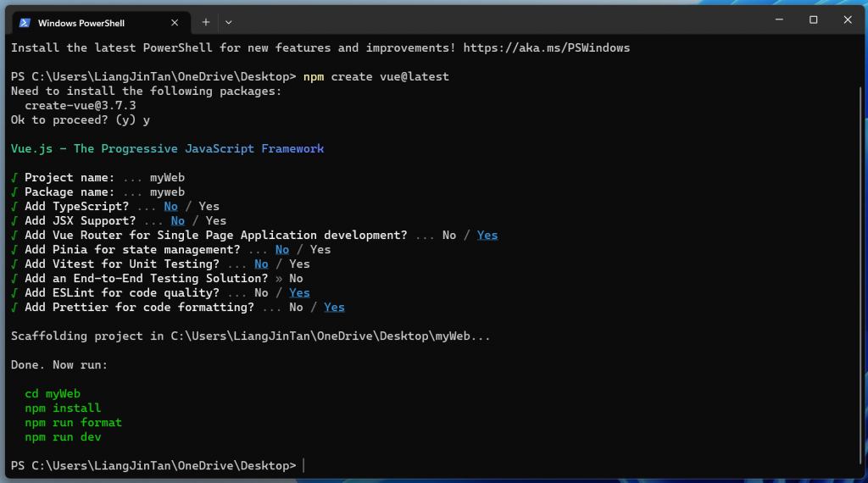The height and width of the screenshot is (483, 868).
Task: Click the underlined Yes for ESLint
Action: 299,292
